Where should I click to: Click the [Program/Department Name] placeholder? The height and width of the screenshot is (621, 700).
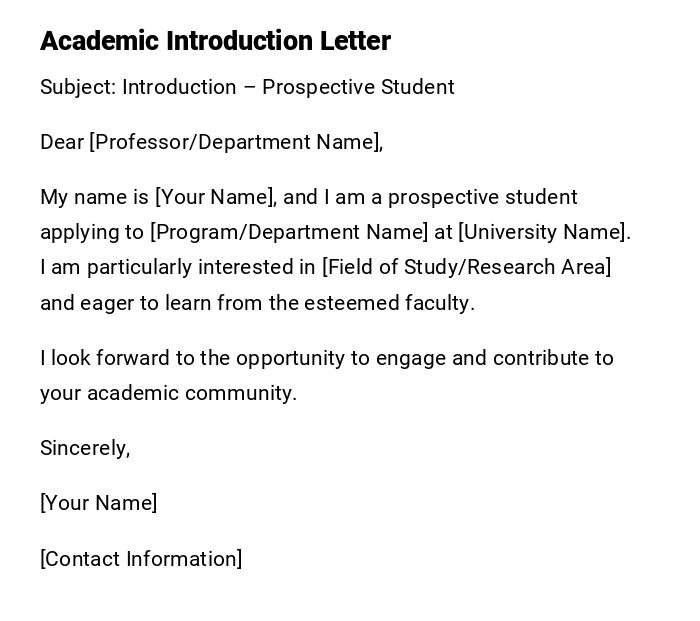pyautogui.click(x=289, y=232)
